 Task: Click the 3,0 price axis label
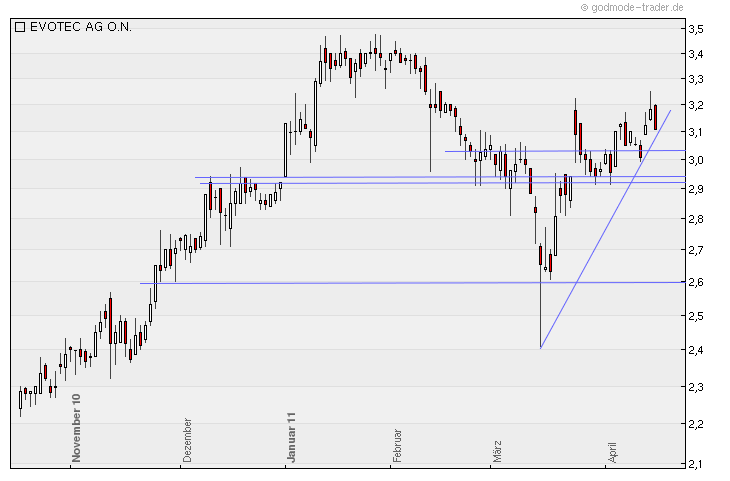[x=696, y=160]
